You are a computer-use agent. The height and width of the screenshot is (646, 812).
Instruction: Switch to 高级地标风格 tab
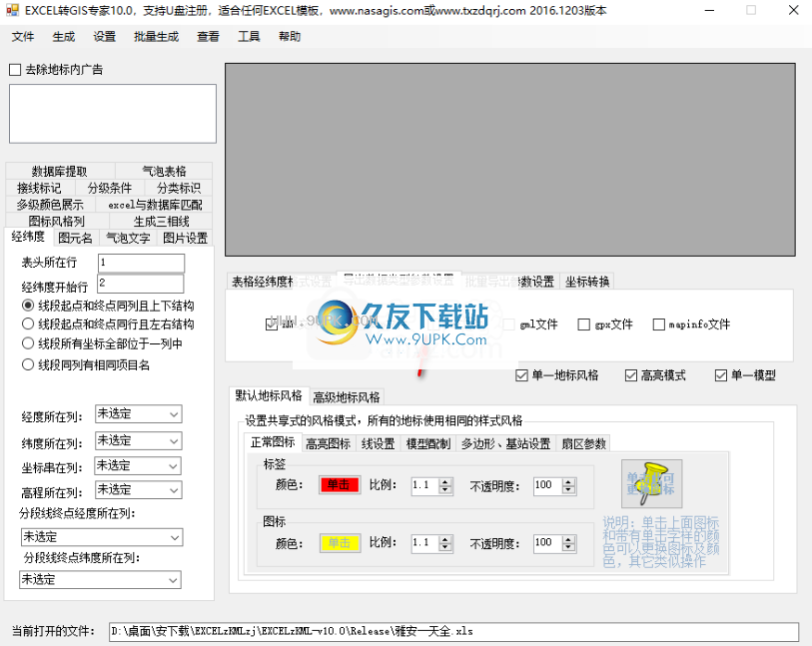pos(347,397)
